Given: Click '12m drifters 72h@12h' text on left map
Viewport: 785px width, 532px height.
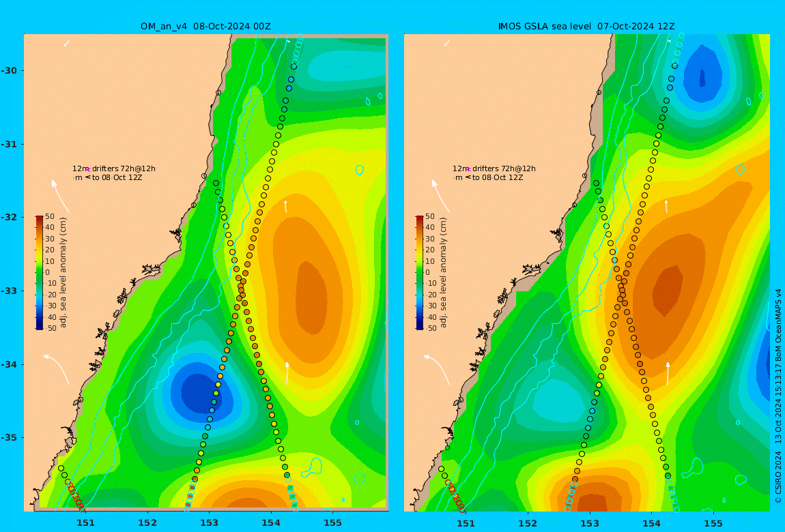Looking at the screenshot, I should 114,169.
